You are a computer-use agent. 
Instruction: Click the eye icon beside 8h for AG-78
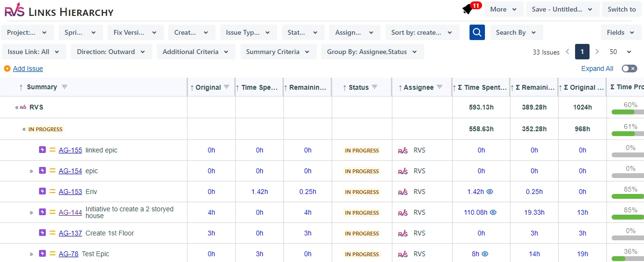pos(485,254)
